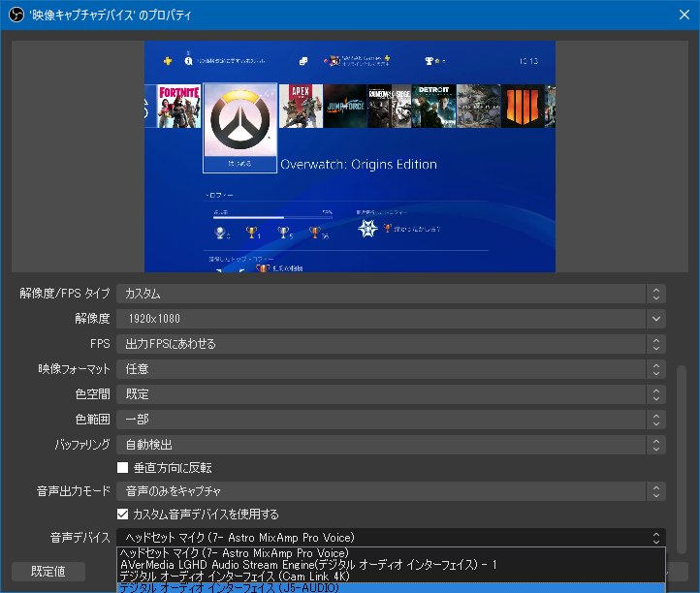
Task: Click the OBS logo in the title bar
Action: click(16, 15)
